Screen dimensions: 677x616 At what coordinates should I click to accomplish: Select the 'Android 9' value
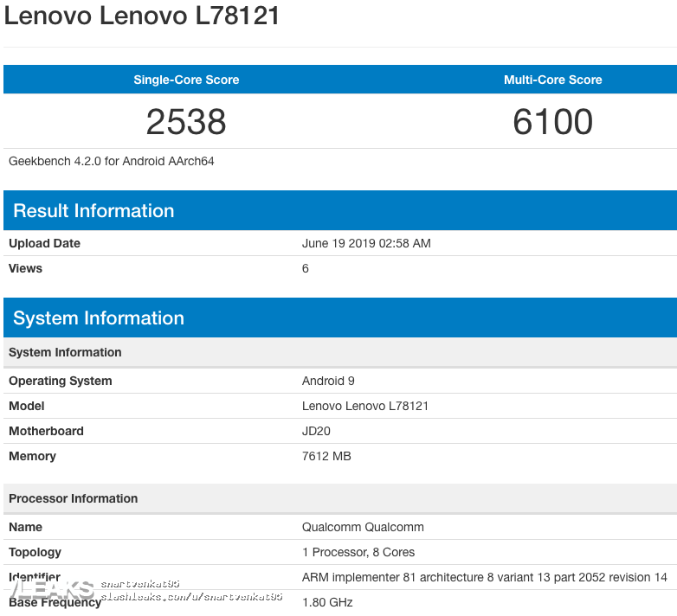pos(328,381)
